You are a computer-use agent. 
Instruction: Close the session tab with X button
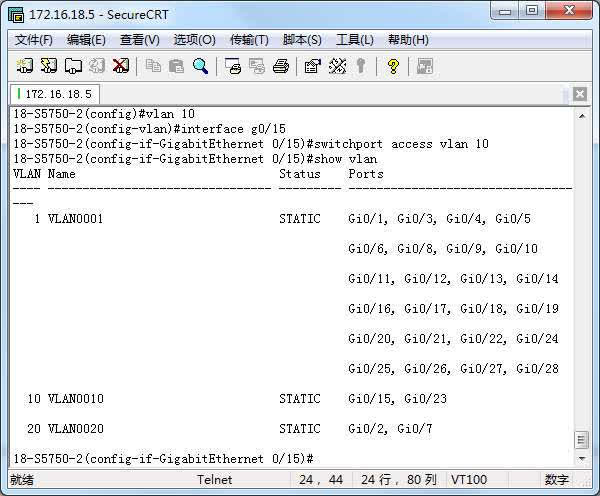click(x=579, y=95)
